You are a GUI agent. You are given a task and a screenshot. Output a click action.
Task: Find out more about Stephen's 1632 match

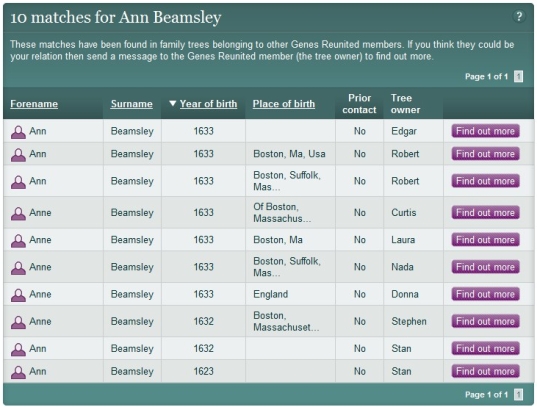pyautogui.click(x=485, y=321)
